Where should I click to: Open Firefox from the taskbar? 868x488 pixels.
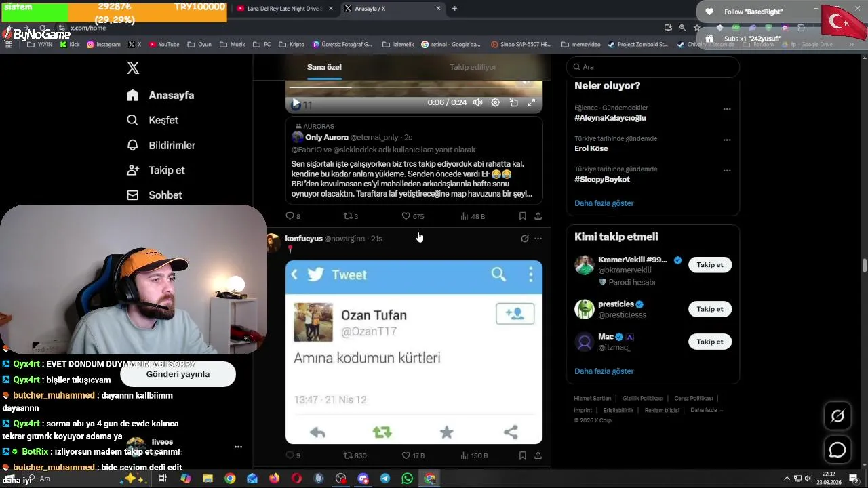[274, 479]
